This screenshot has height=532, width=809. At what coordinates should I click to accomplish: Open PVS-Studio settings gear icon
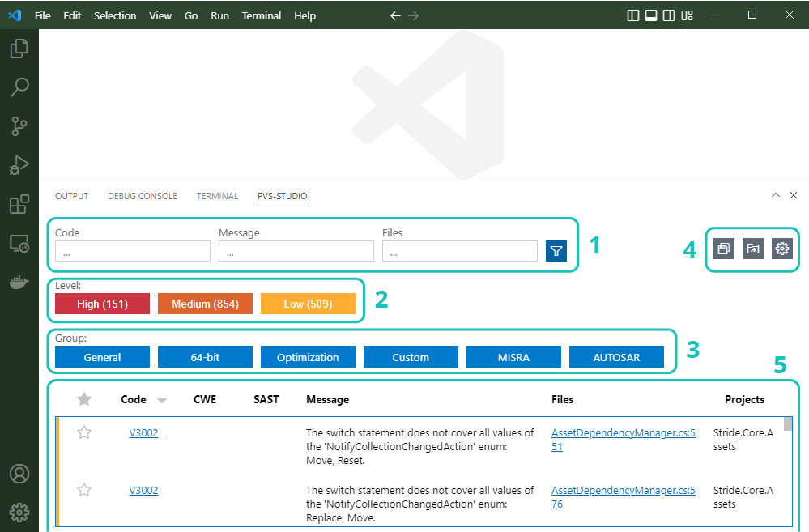[782, 249]
